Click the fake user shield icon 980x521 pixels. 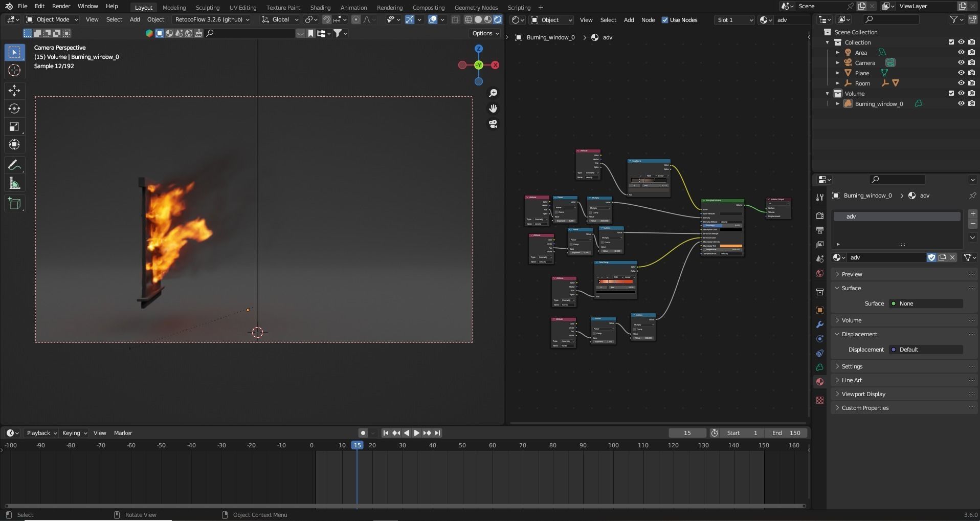click(931, 257)
